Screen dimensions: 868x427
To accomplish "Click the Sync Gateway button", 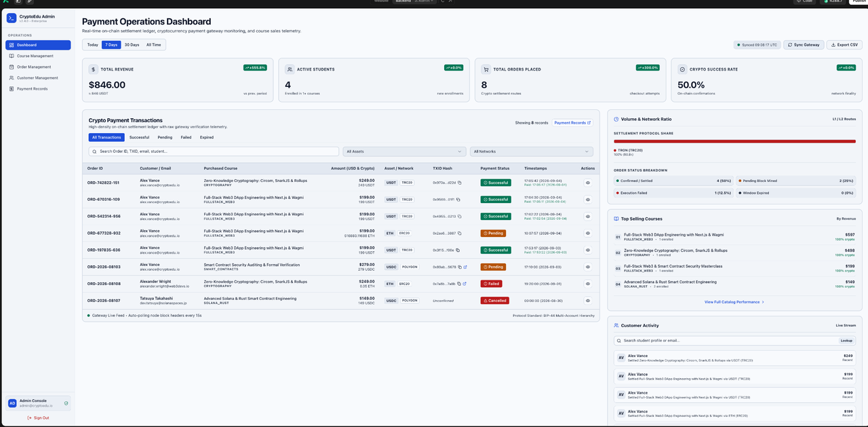I will click(804, 45).
